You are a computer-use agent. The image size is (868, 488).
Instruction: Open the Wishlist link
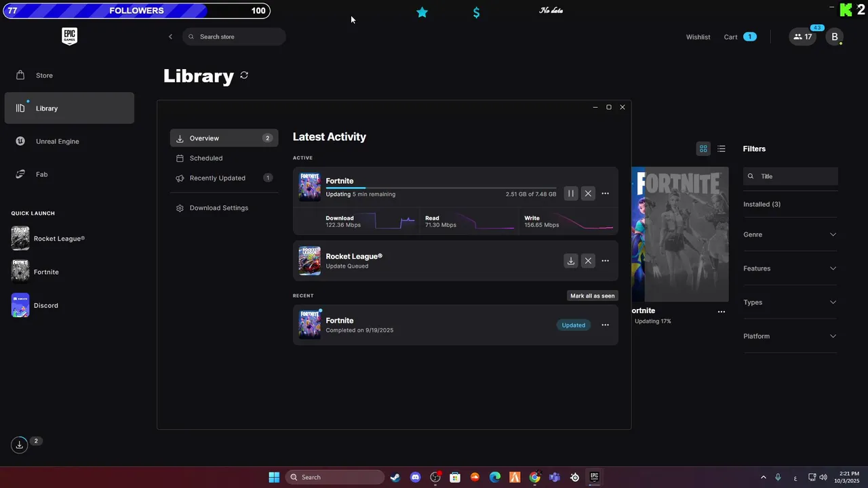point(698,37)
